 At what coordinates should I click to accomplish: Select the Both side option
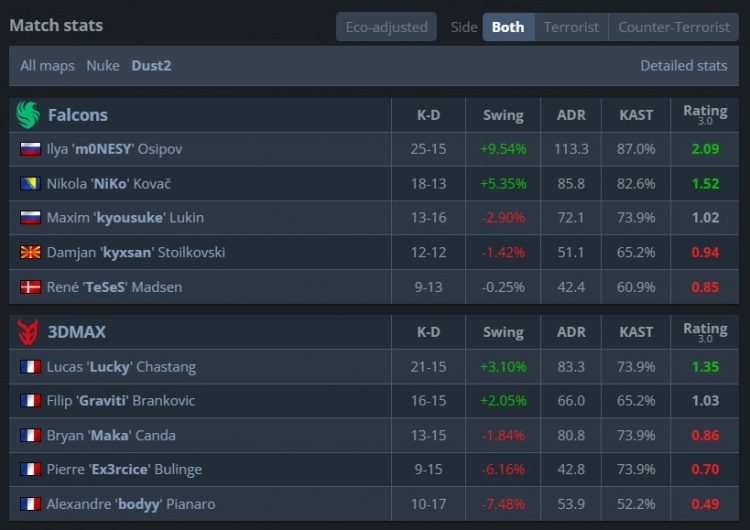point(508,27)
